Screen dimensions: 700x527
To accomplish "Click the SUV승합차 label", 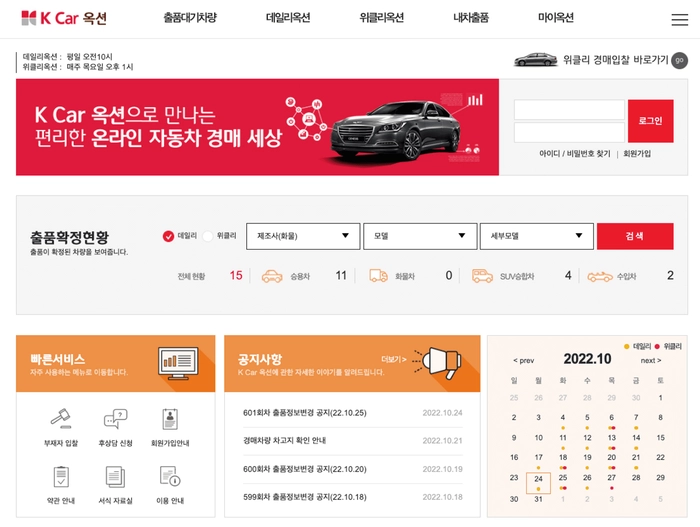I will tap(517, 276).
